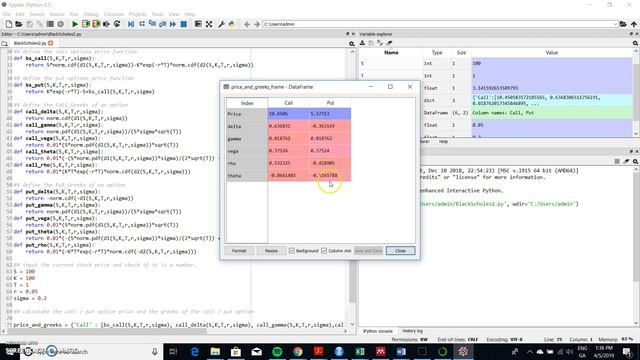
Task: Select the Put theta cell in DataFrame
Action: pyautogui.click(x=330, y=176)
